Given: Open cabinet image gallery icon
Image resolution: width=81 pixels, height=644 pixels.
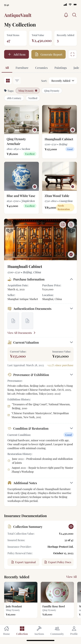Looking at the screenshot, I should [x=63, y=224].
